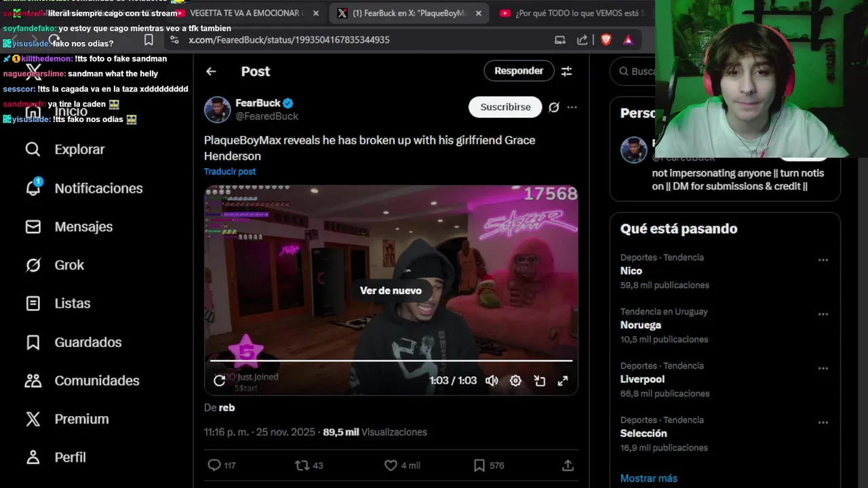Open the Comunidades people icon
Image resolution: width=868 pixels, height=488 pixels.
click(x=33, y=380)
